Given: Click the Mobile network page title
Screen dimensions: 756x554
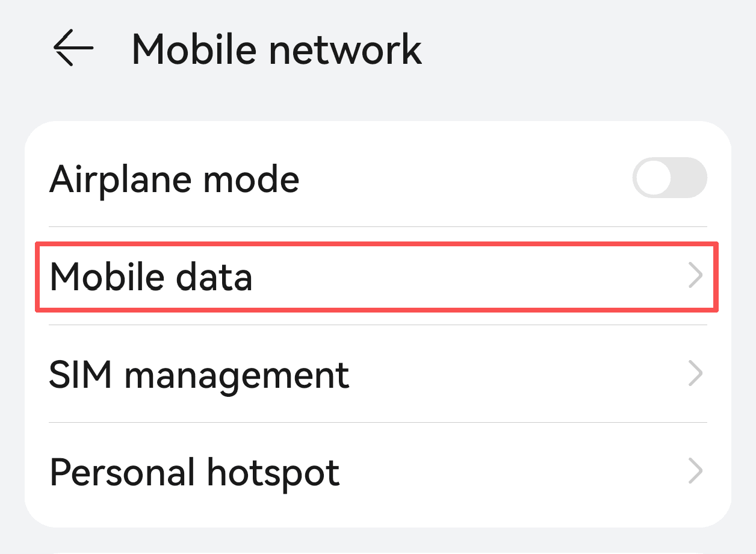Looking at the screenshot, I should [276, 48].
